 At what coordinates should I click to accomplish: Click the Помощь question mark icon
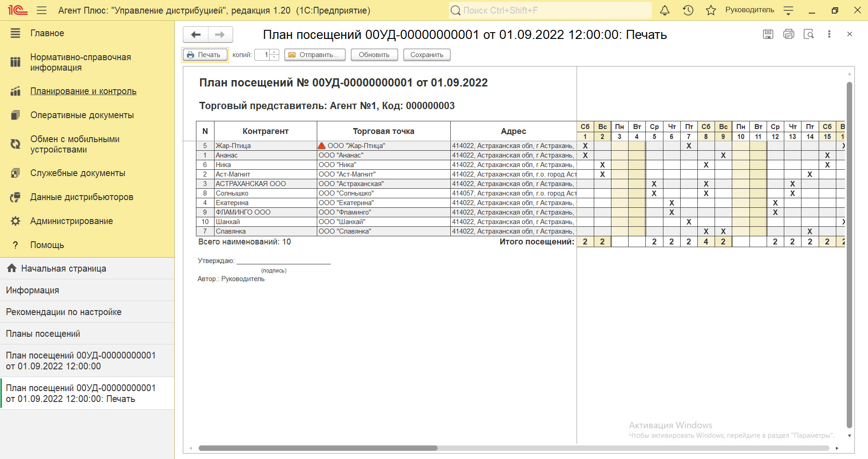tap(15, 245)
